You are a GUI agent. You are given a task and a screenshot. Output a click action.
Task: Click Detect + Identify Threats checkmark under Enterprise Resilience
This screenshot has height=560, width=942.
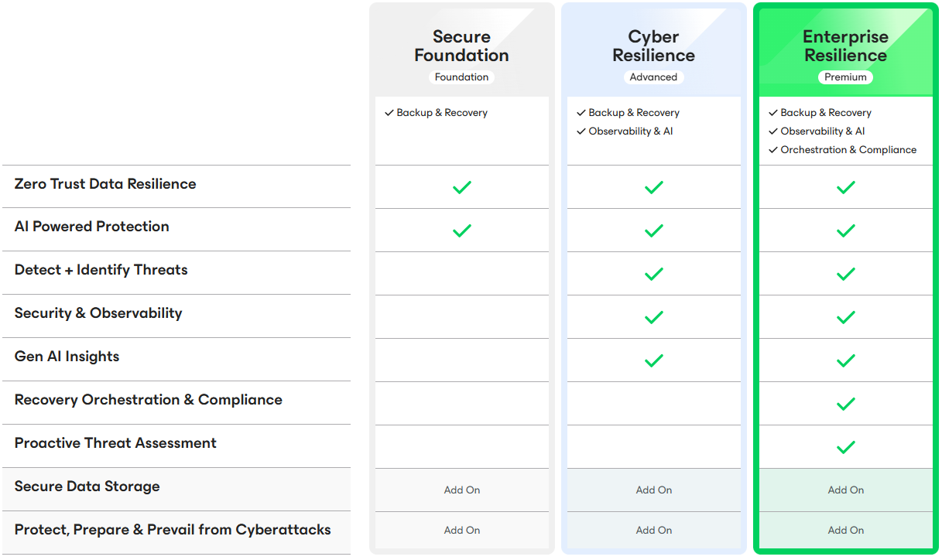tap(846, 274)
